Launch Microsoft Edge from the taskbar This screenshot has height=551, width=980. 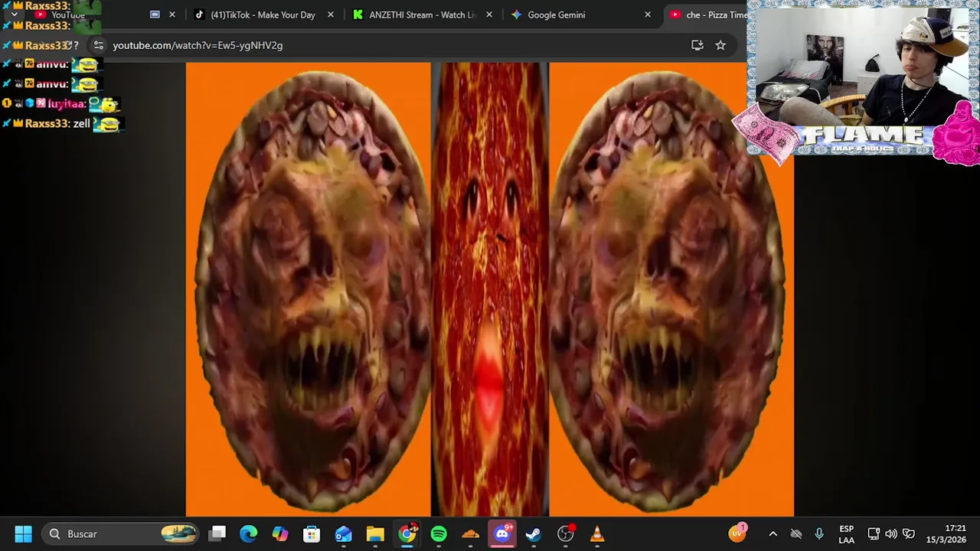[249, 533]
